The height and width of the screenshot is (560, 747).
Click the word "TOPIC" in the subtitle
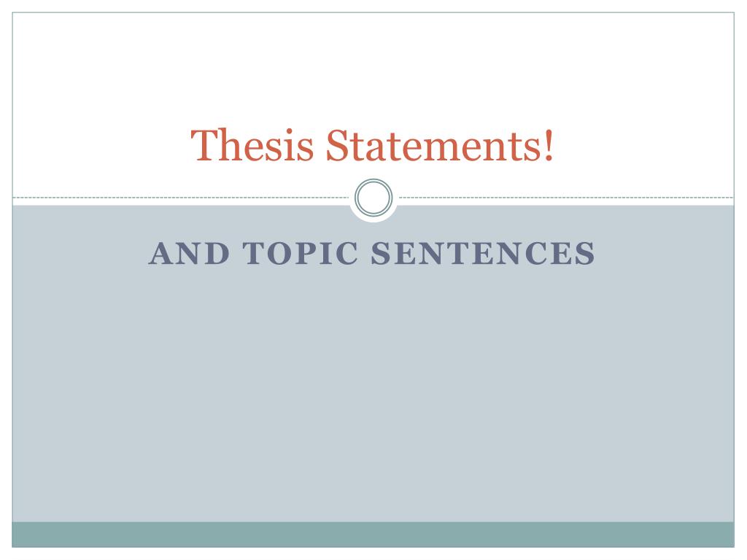tap(300, 253)
